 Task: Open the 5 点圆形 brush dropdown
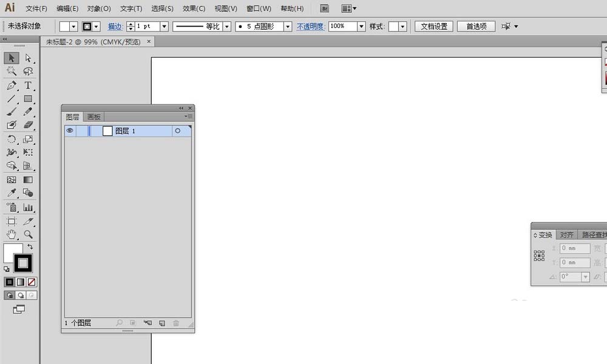[288, 26]
